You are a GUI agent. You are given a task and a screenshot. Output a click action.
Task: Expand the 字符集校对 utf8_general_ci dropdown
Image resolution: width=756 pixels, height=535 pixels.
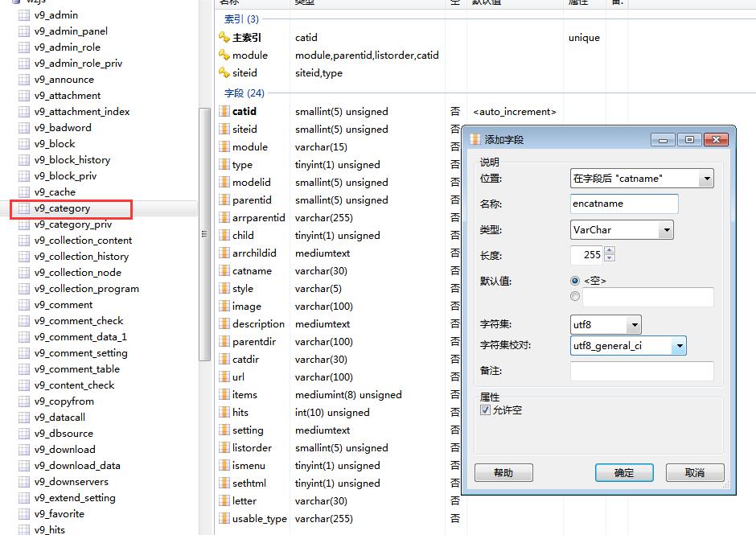(679, 346)
